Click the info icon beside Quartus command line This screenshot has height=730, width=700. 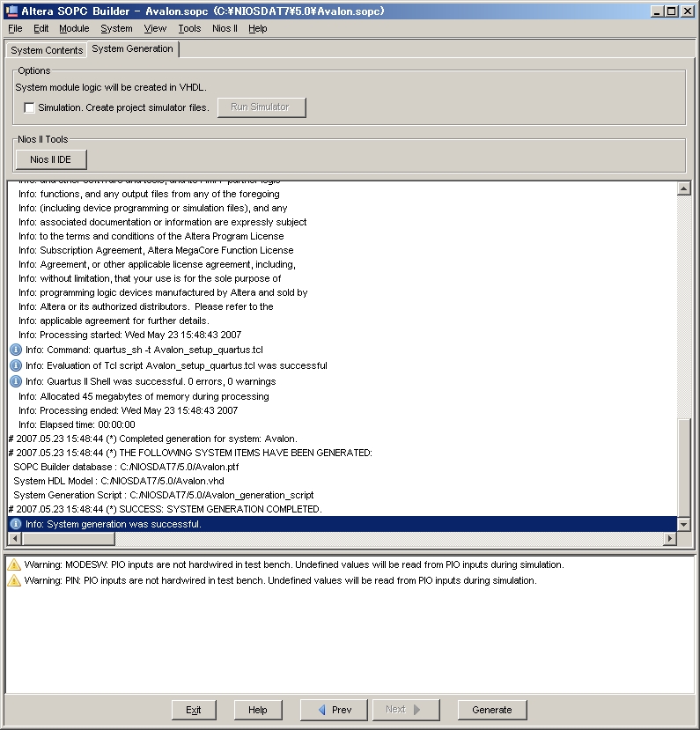coord(15,350)
